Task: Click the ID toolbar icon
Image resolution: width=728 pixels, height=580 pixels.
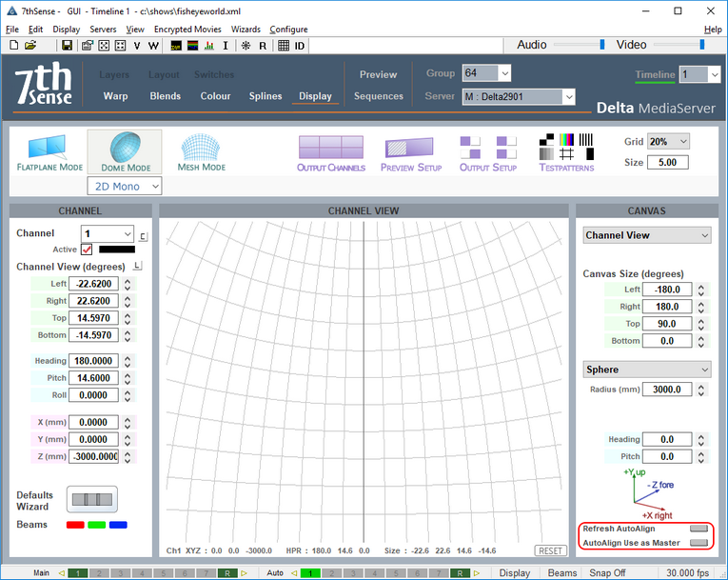Action: point(300,46)
